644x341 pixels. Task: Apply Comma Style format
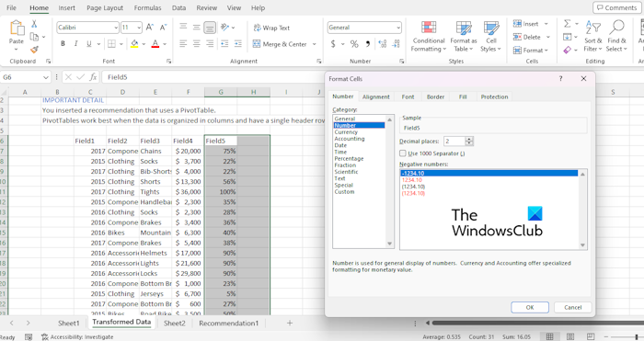coord(368,43)
